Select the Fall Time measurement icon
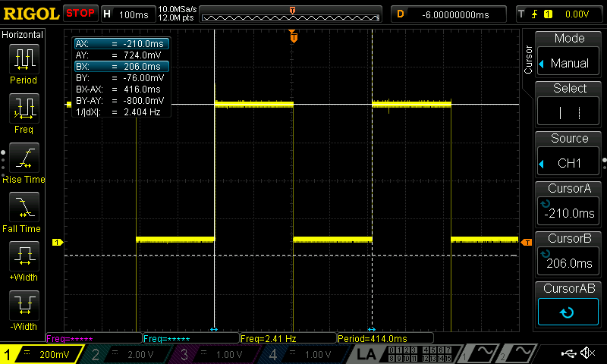This screenshot has width=607, height=364. (x=24, y=207)
